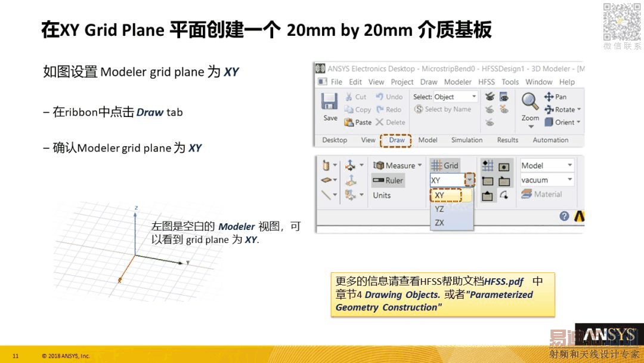Open the grid plane XY dropdown arrow

pos(470,180)
